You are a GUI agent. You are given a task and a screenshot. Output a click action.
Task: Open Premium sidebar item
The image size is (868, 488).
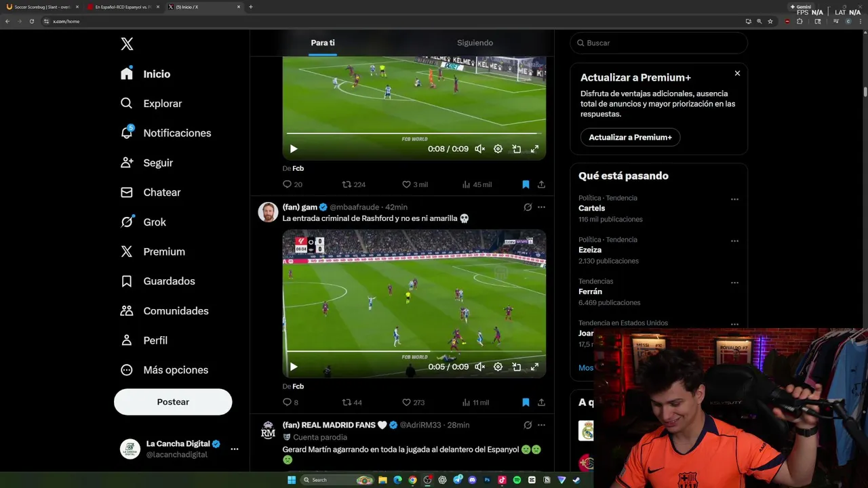tap(153, 251)
